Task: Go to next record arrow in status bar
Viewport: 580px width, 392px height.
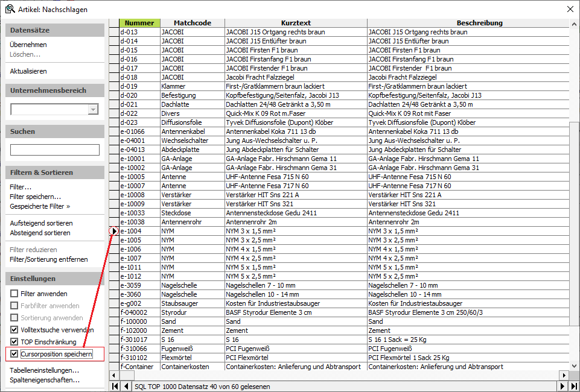Action: click(x=562, y=387)
